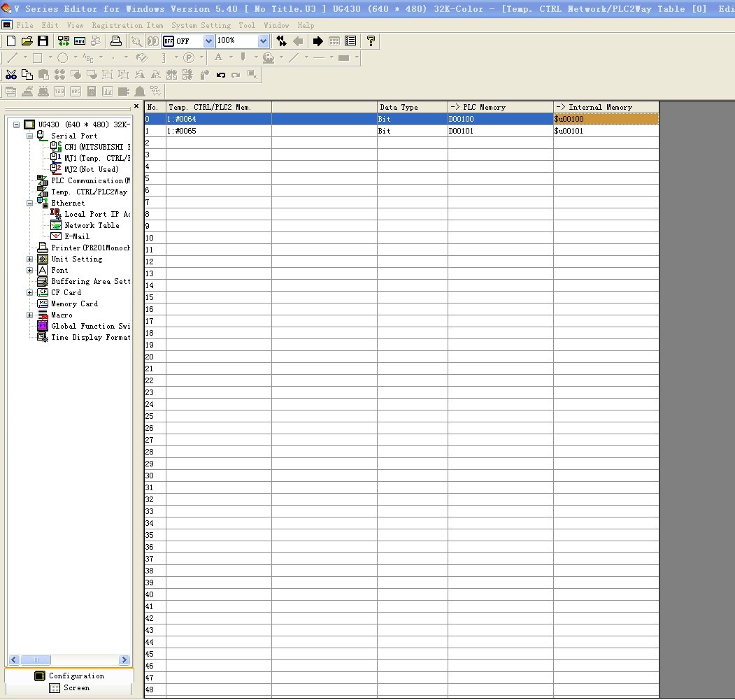Screen dimensions: 735x700
Task: Click the scissors Cut icon
Action: click(11, 75)
